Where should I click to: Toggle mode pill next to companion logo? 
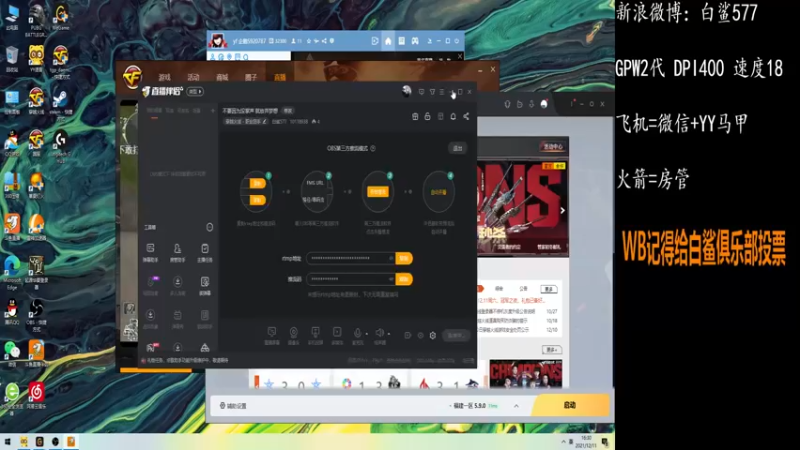(x=195, y=91)
